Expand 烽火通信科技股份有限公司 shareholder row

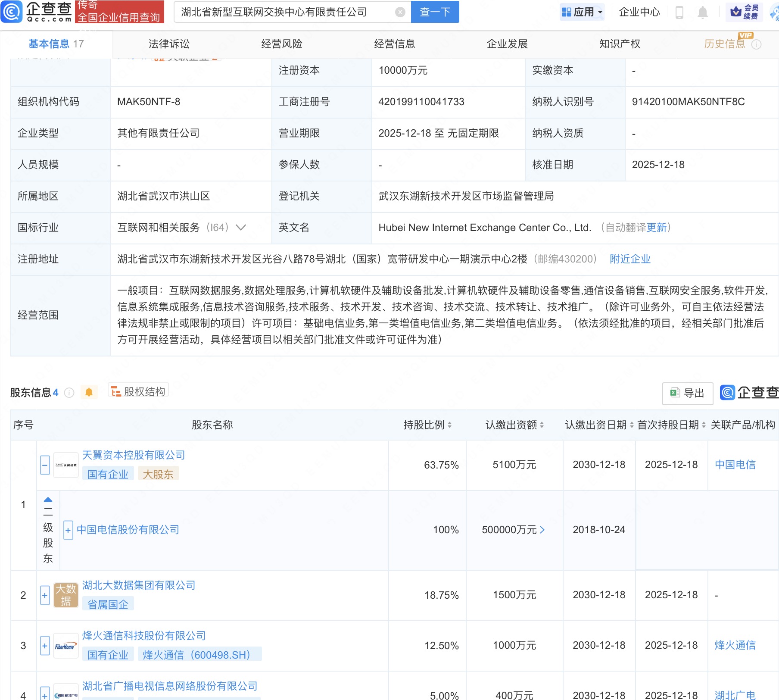(x=45, y=646)
